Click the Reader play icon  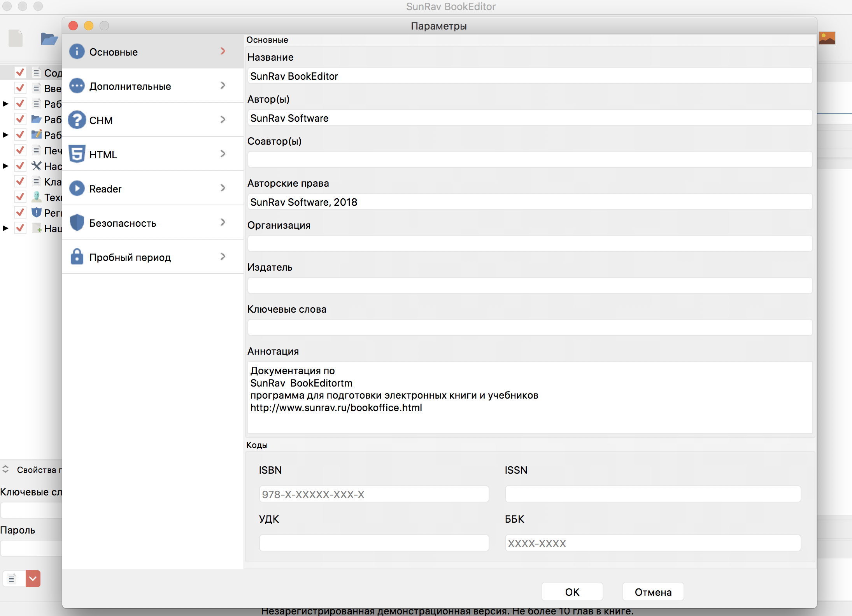click(x=77, y=188)
